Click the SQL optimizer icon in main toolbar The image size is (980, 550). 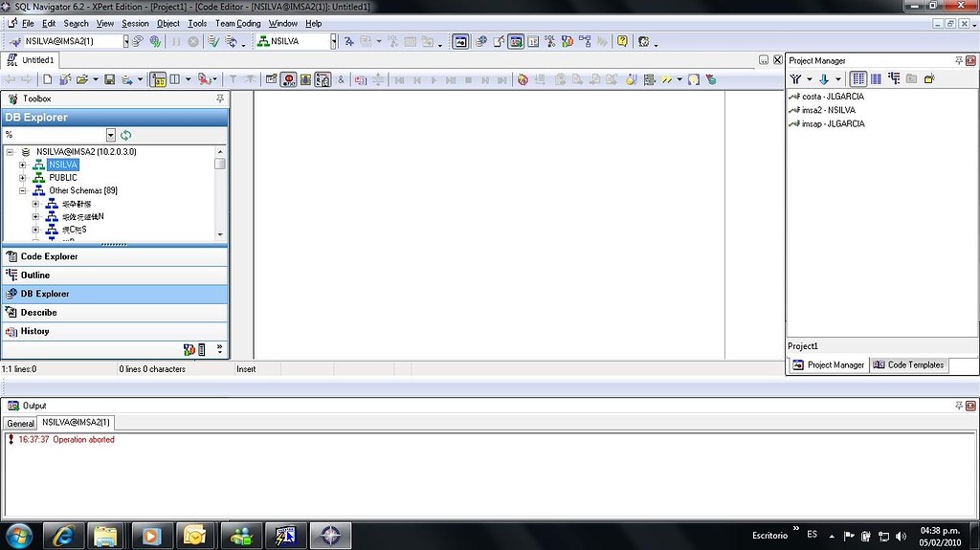tap(550, 41)
